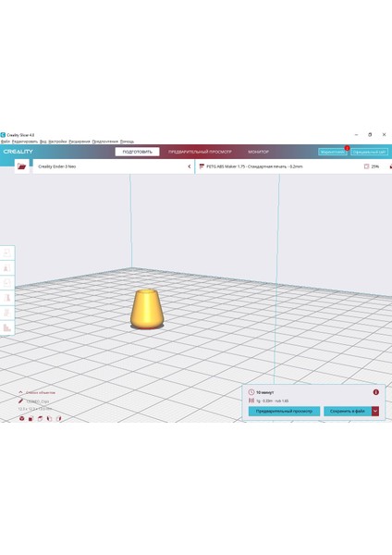392x555 pixels.
Task: Click the pencil icon to rename the model
Action: [x=21, y=401]
